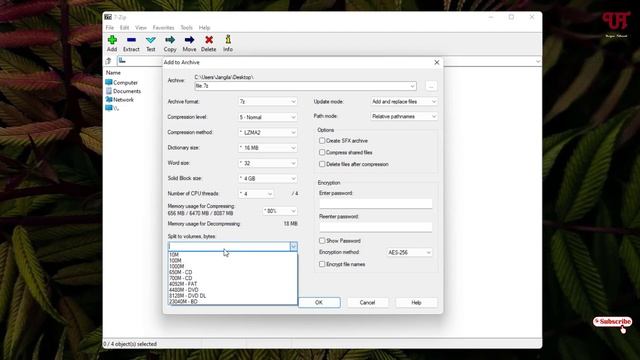Enable Compress shared files checkbox
The image size is (640, 360).
point(322,152)
